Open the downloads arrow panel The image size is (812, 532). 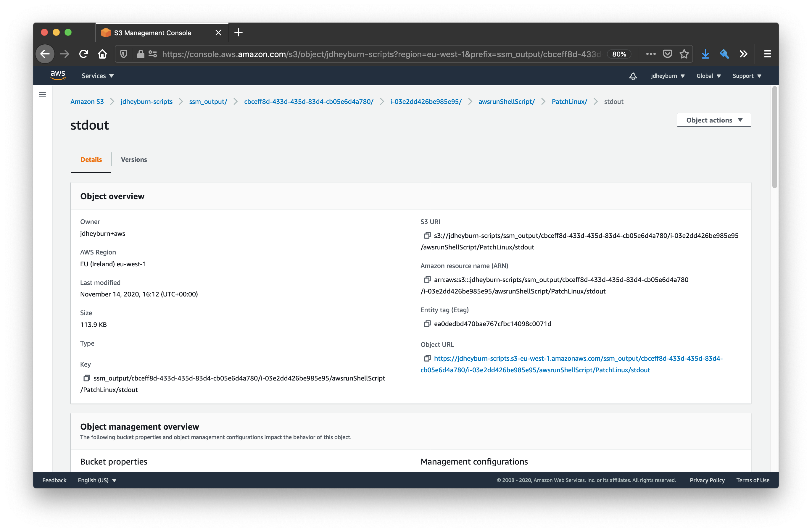point(705,54)
